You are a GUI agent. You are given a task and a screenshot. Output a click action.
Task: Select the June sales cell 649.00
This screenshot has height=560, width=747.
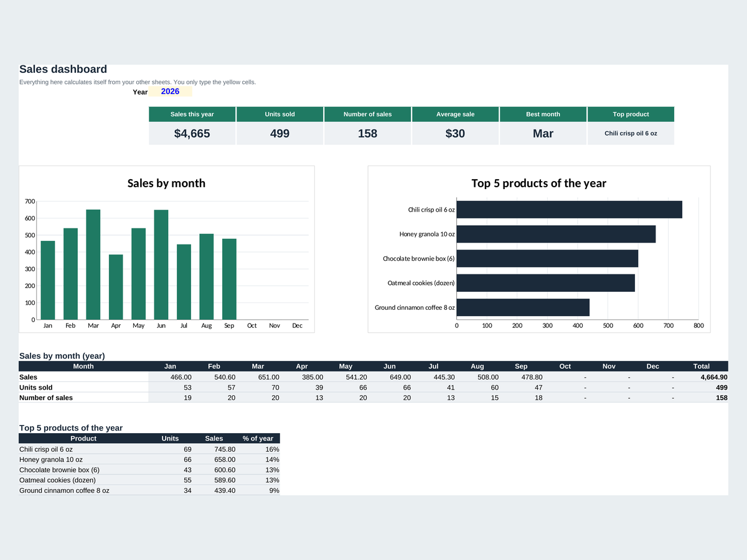390,377
